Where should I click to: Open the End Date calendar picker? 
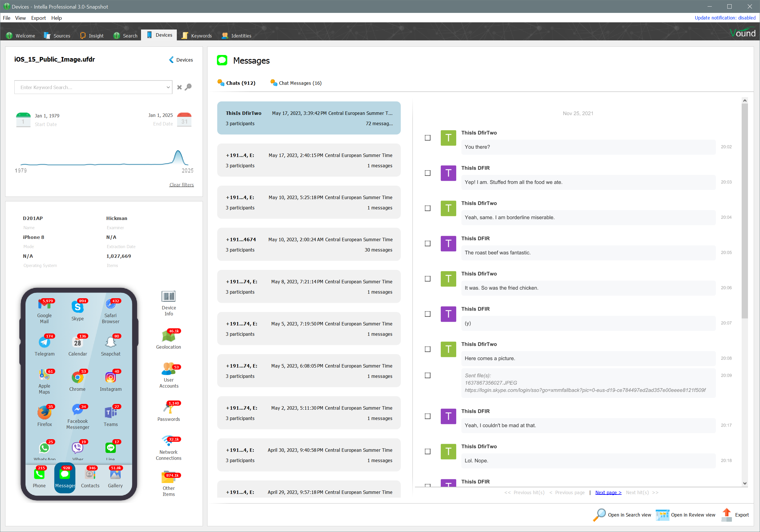(184, 119)
